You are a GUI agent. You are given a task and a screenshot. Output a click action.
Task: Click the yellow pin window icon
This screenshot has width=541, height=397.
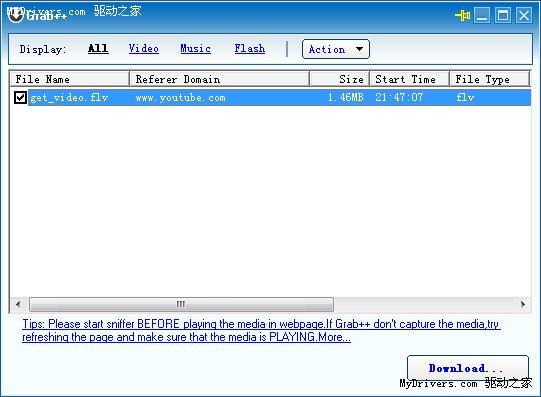[x=462, y=16]
